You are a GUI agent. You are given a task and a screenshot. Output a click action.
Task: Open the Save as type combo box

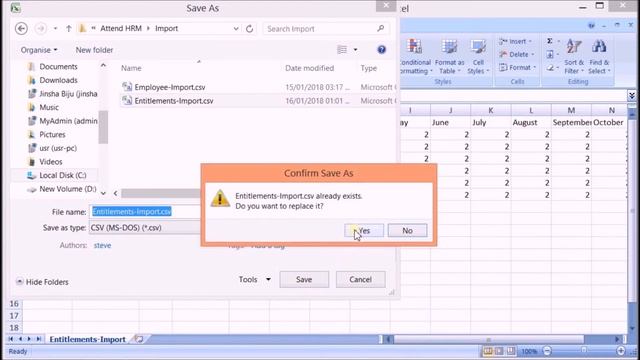(x=145, y=228)
